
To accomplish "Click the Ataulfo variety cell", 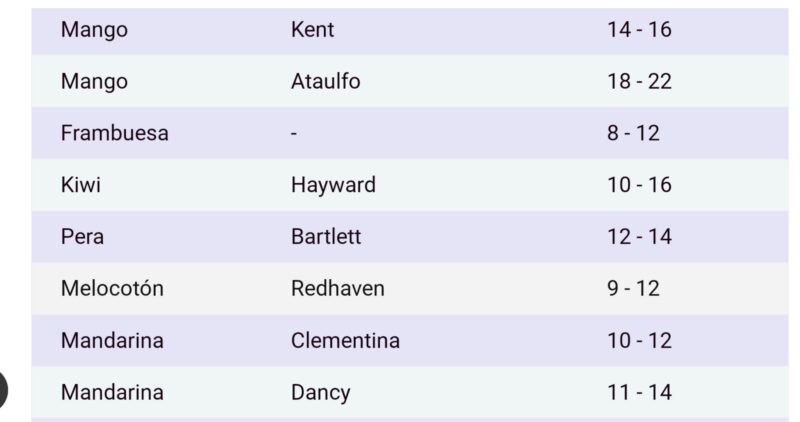I will pos(325,82).
